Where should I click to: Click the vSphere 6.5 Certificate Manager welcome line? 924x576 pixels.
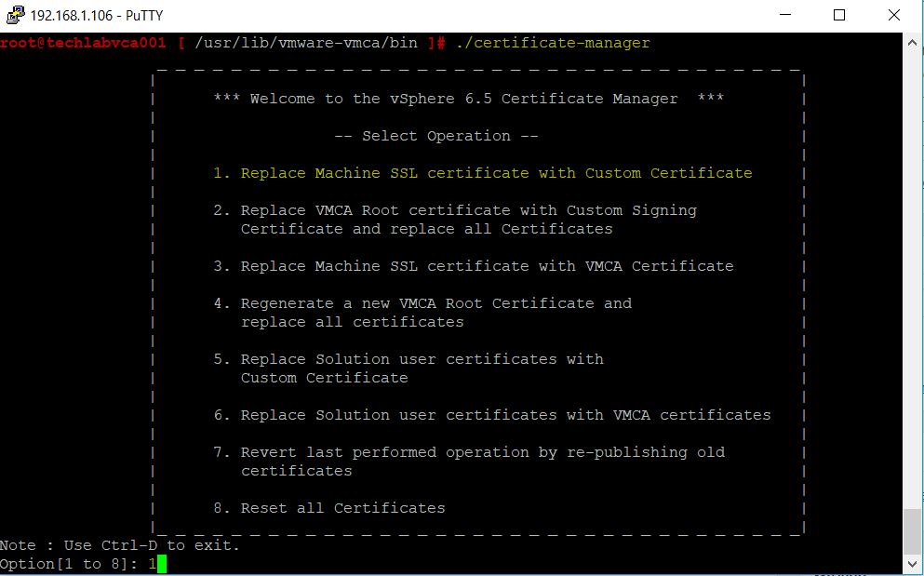[x=468, y=99]
